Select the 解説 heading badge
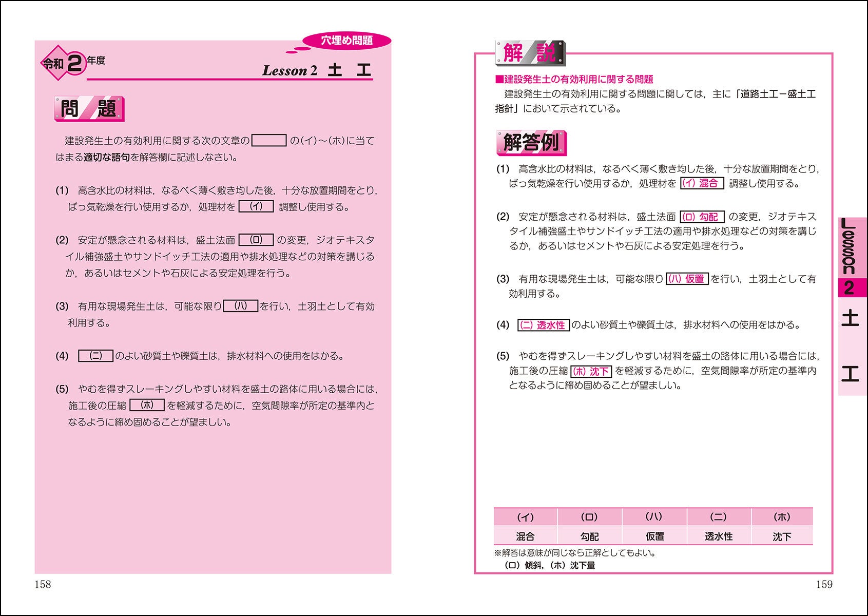This screenshot has width=868, height=616. coord(530,53)
